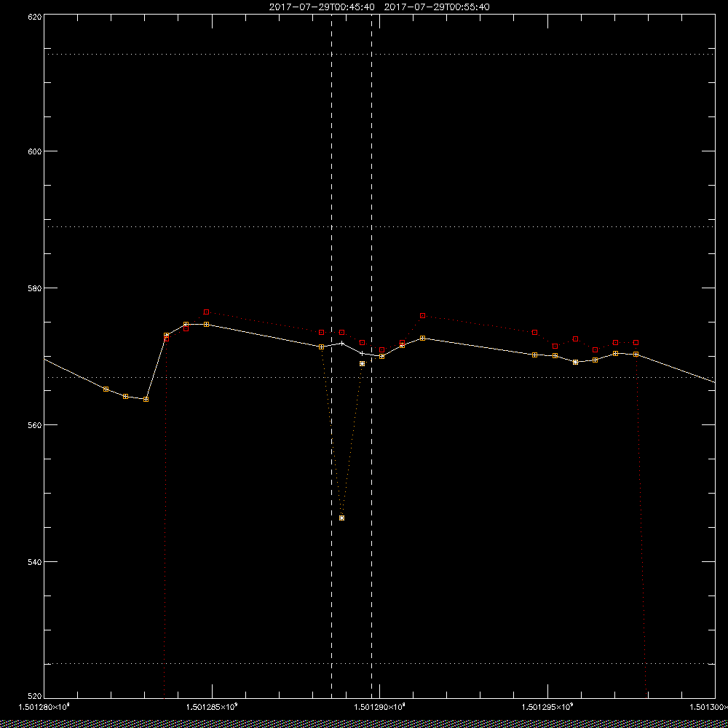Image resolution: width=728 pixels, height=728 pixels.
Task: Select the y-axis label 520
Action: pyautogui.click(x=36, y=697)
